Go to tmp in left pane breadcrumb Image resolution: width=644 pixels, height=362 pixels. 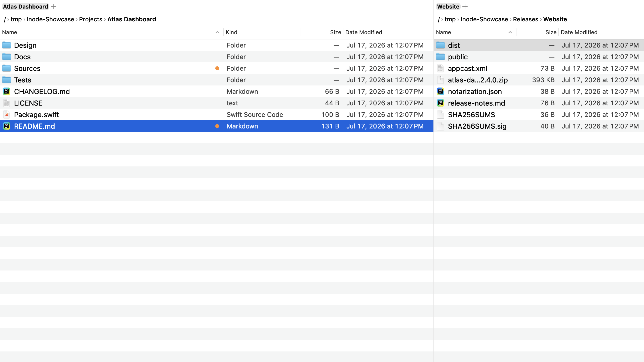(x=16, y=19)
